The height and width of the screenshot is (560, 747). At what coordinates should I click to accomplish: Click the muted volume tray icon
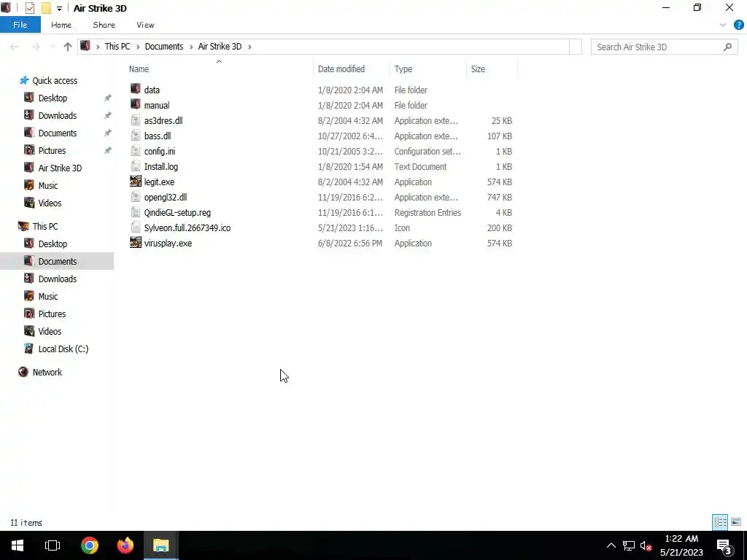coord(646,545)
